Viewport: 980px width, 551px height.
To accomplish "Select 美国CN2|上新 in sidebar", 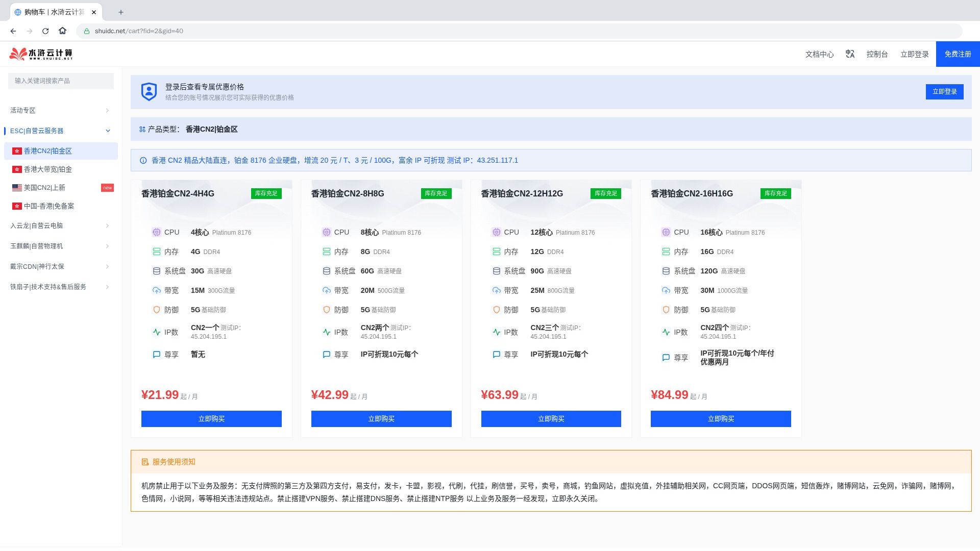I will [61, 188].
